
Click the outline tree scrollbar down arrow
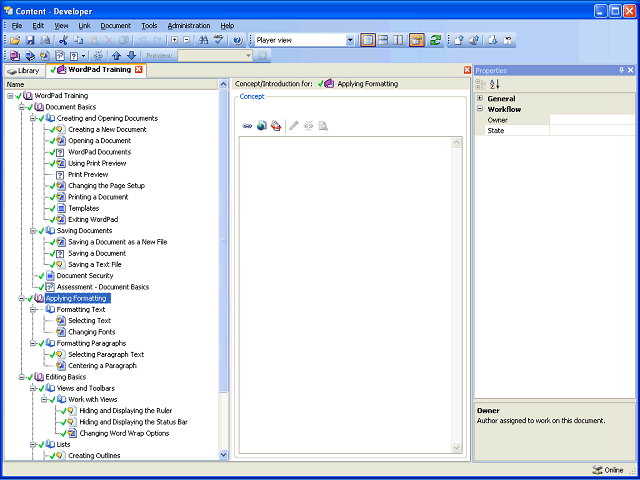click(223, 454)
